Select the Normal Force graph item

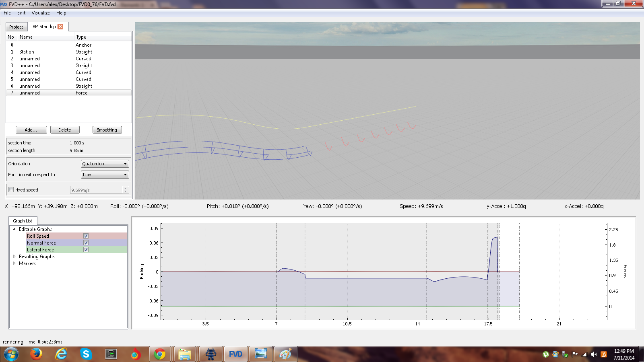41,243
